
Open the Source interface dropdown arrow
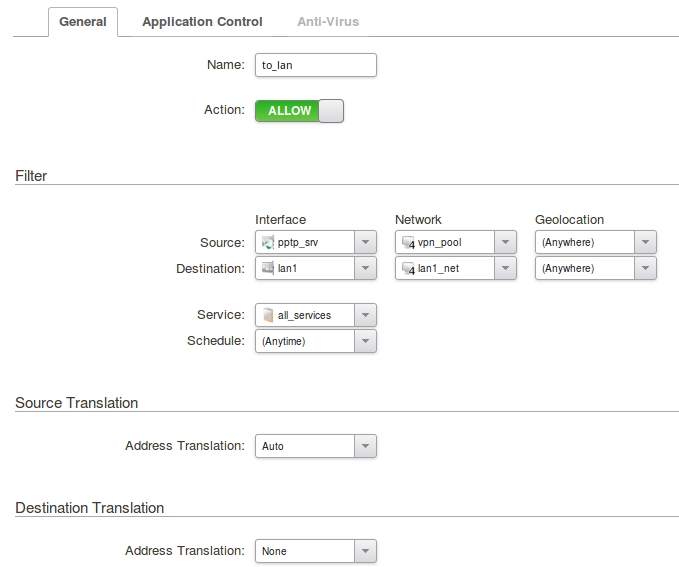coord(365,242)
